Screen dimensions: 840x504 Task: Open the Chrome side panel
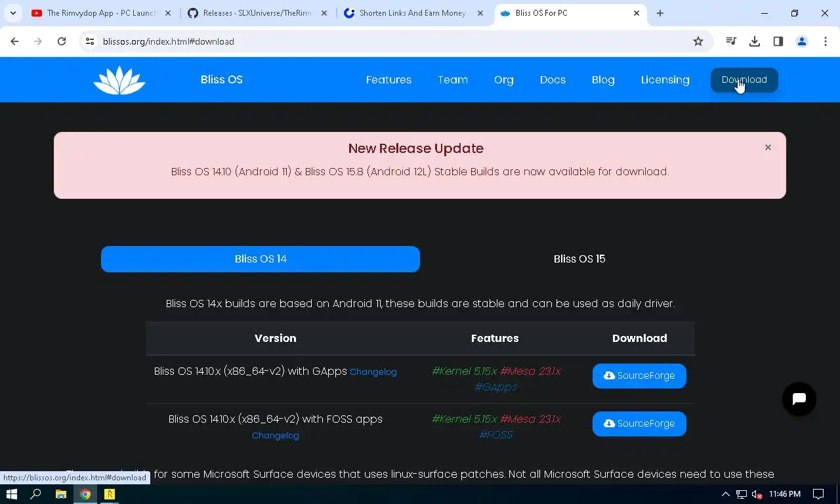point(778,41)
